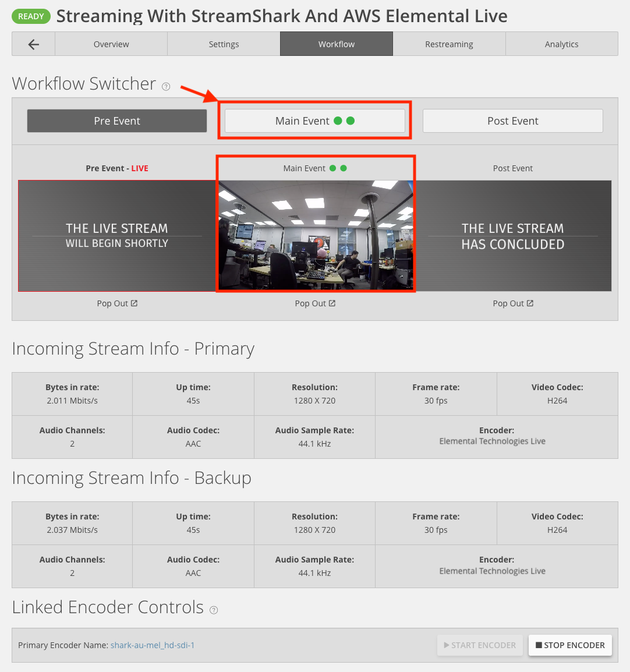Screen dimensions: 630x672
Task: Click the Main Event video preview
Action: pyautogui.click(x=316, y=235)
